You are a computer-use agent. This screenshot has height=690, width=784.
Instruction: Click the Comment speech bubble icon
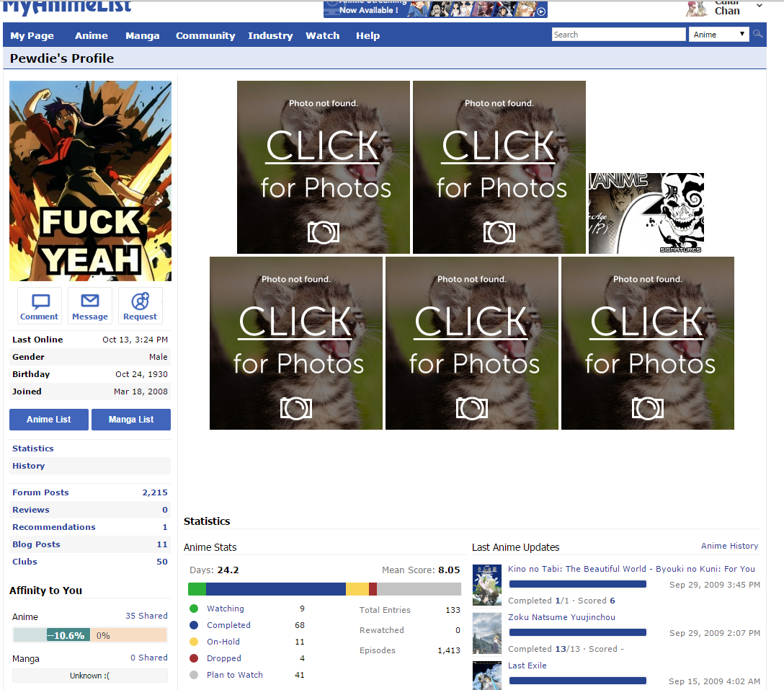40,301
